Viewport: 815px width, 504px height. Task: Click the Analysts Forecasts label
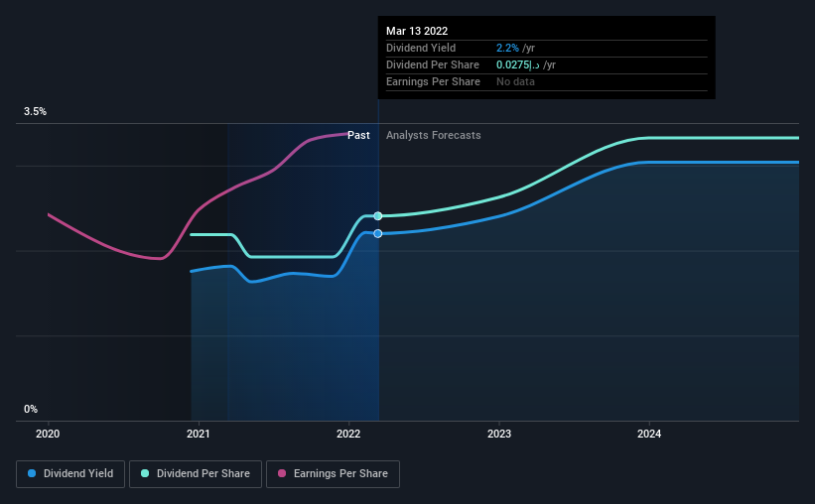(x=434, y=135)
